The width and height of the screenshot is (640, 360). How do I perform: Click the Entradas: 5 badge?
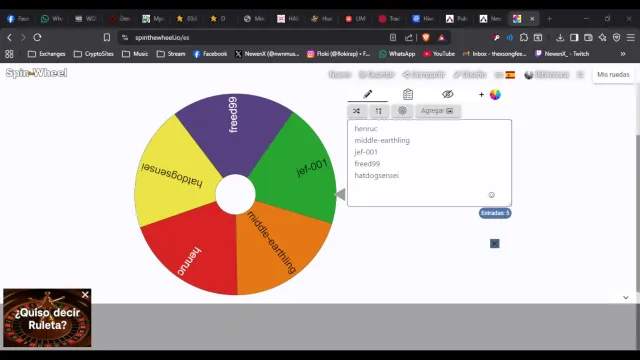(495, 213)
